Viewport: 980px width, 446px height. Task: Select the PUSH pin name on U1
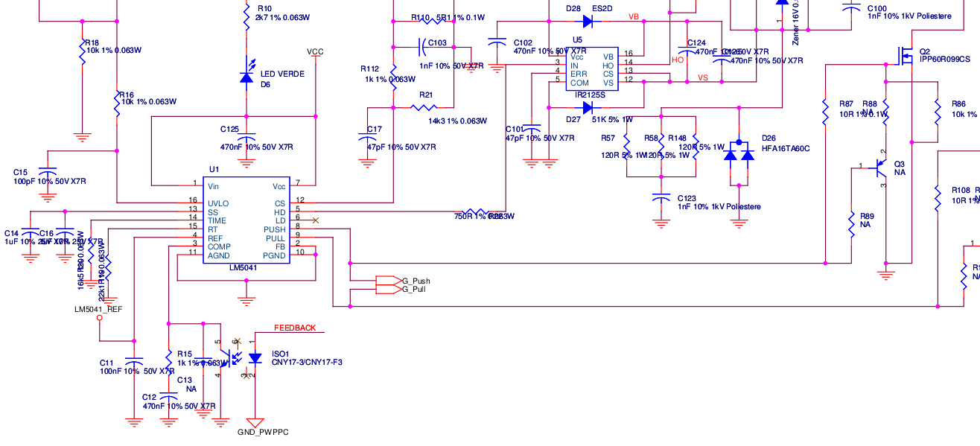coord(274,229)
